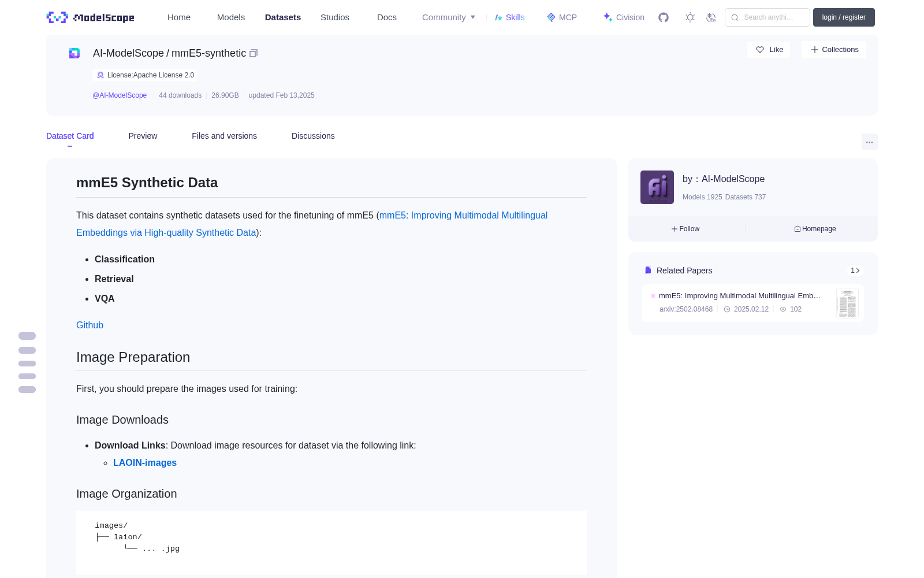The image size is (924, 578).
Task: Select the Dataset Card tab
Action: coord(70,136)
